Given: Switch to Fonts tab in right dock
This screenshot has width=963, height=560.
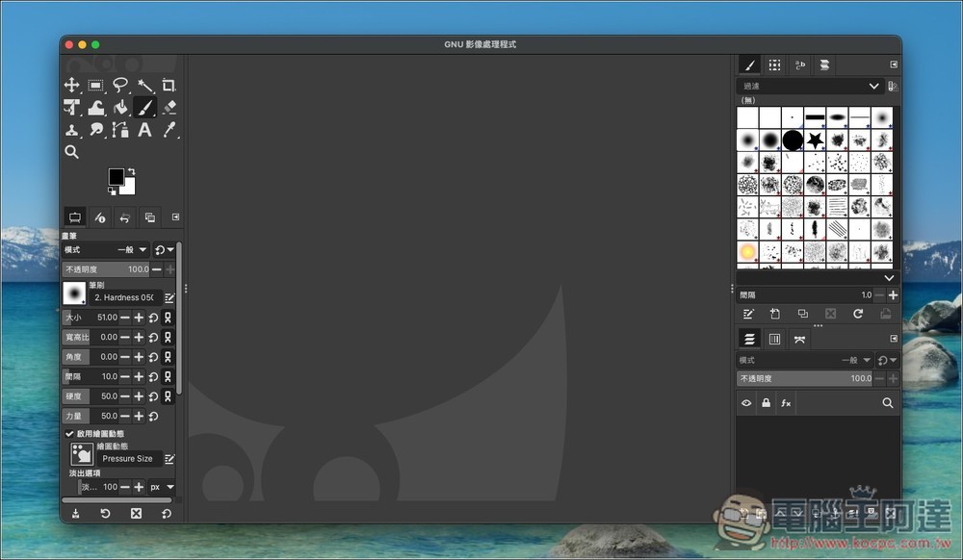Looking at the screenshot, I should click(x=799, y=64).
